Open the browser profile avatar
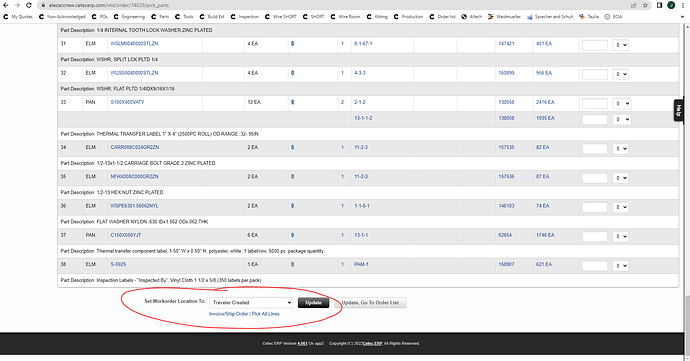690x361 pixels. [x=671, y=5]
